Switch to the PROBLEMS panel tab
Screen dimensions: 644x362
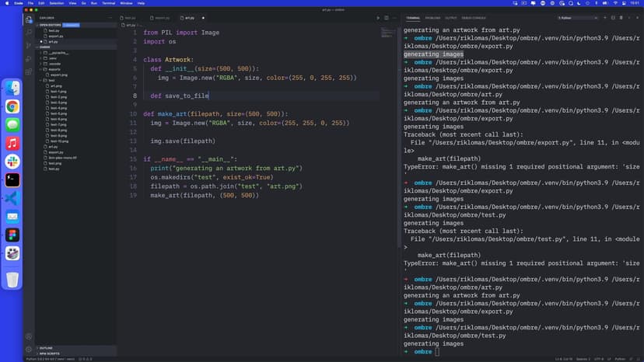432,17
